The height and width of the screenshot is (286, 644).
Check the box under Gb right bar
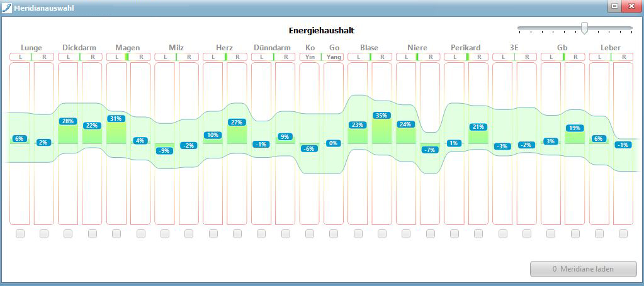575,234
